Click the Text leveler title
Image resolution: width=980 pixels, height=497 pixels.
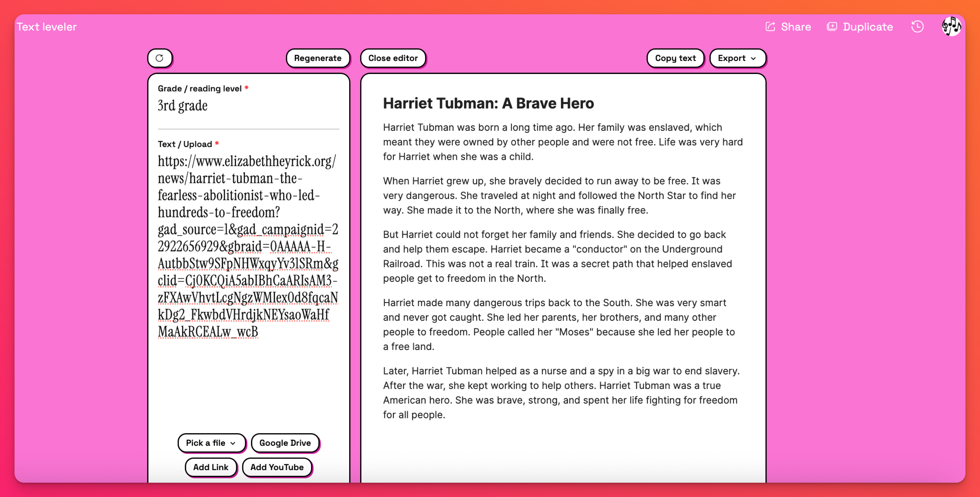(46, 27)
